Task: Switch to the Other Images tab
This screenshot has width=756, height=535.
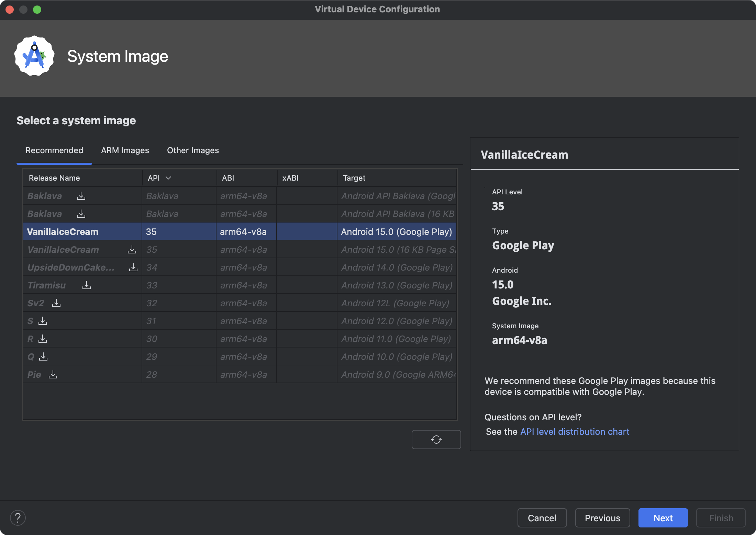Action: coord(192,150)
